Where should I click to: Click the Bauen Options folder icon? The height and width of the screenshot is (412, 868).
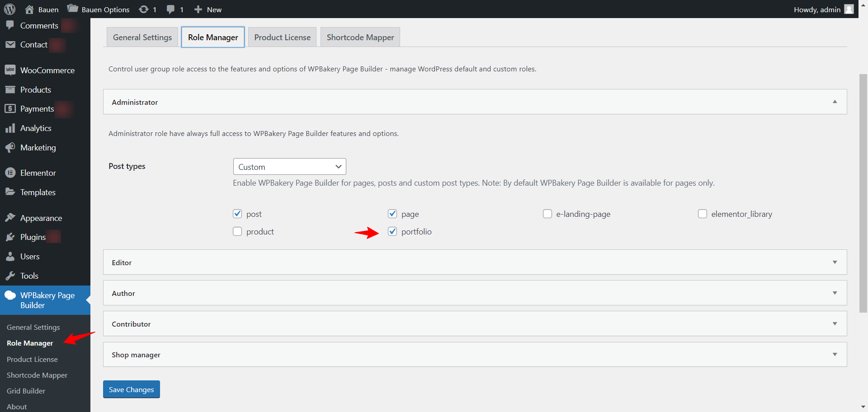coord(72,9)
